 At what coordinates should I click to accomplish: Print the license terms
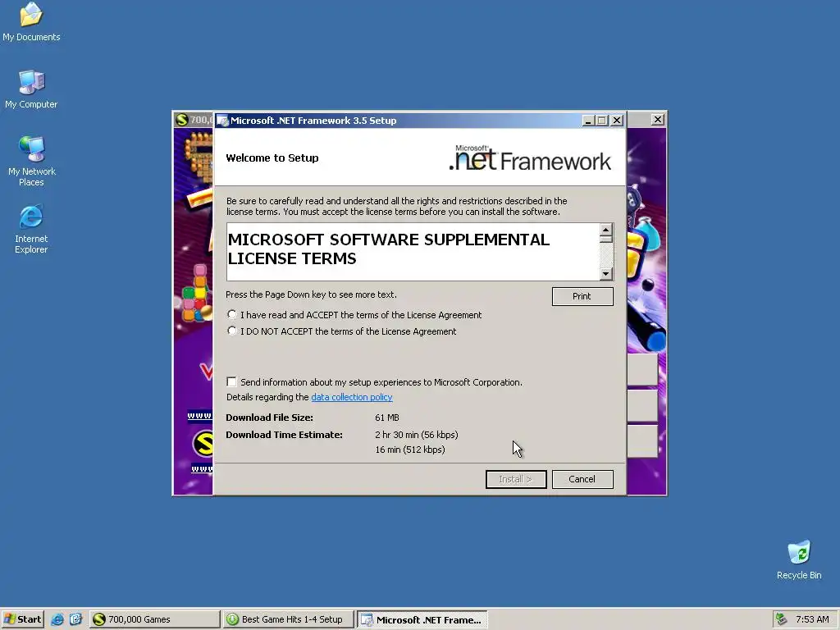[x=582, y=296]
